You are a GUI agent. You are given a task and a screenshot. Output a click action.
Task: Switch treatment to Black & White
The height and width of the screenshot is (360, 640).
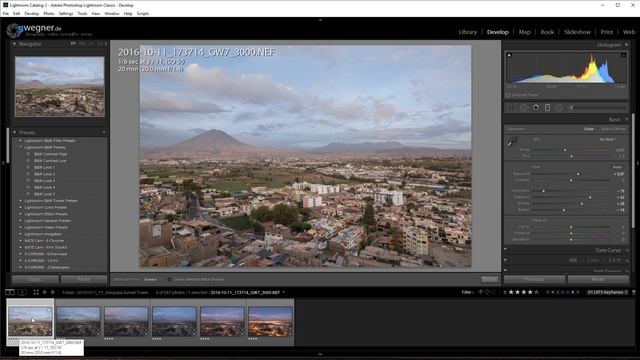pos(613,129)
